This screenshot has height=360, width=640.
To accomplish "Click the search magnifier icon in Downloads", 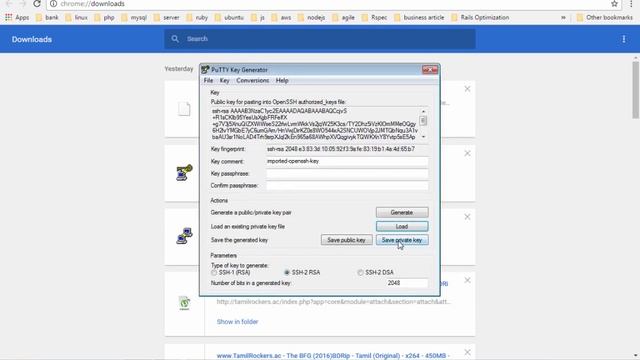I will 175,39.
